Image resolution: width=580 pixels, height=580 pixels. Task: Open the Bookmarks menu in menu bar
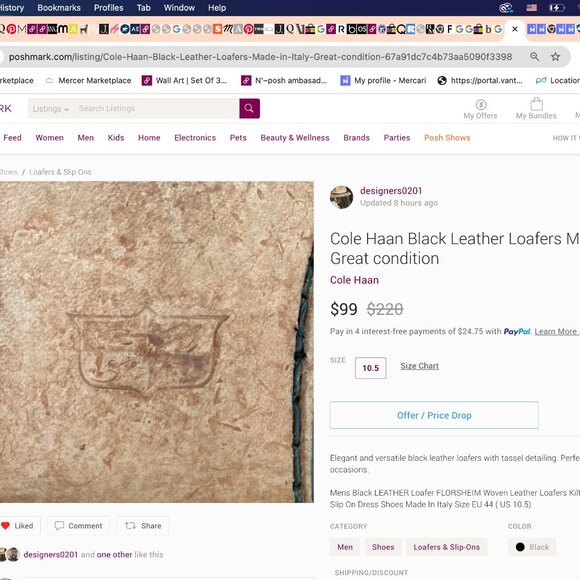59,8
